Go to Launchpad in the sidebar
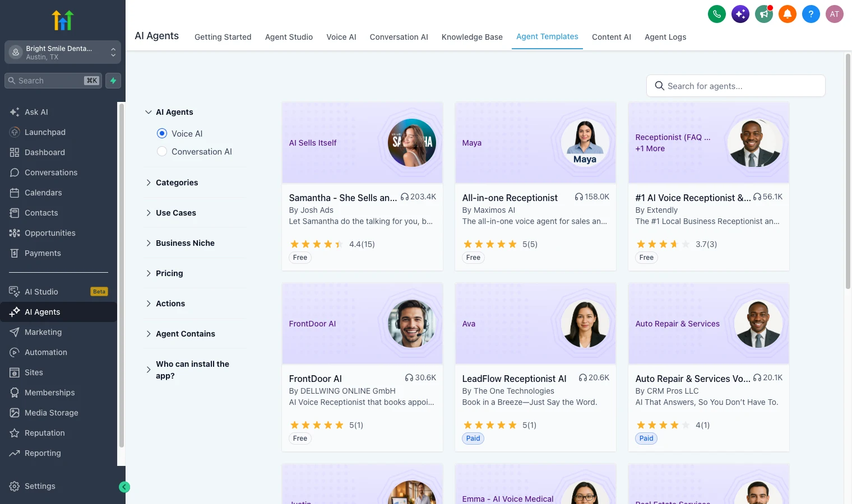This screenshot has height=504, width=852. click(x=58, y=132)
